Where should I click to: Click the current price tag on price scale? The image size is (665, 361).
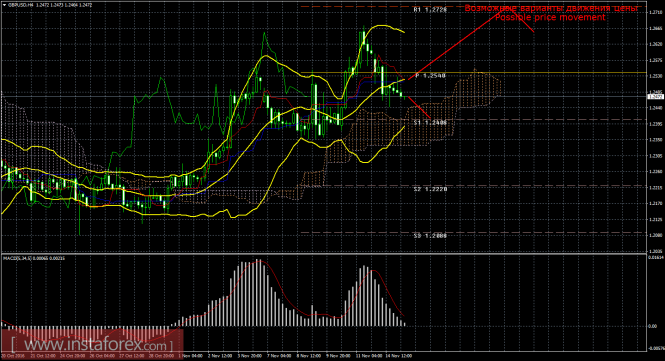[x=656, y=97]
